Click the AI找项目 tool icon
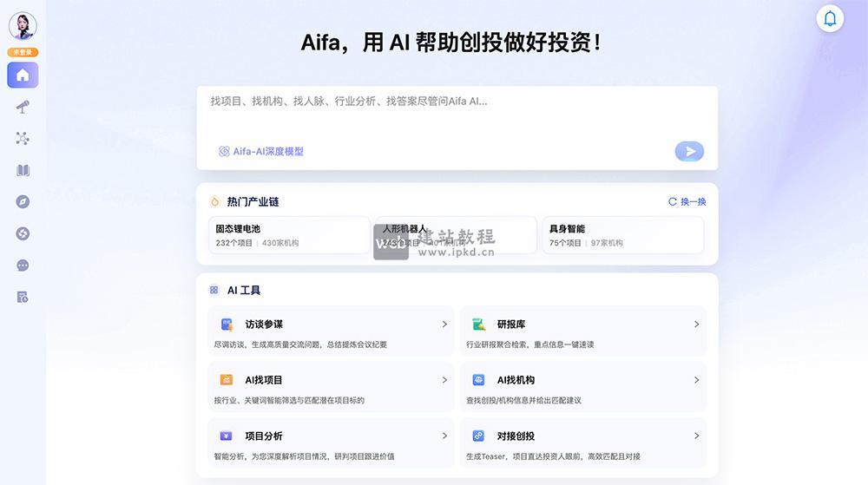This screenshot has height=485, width=868. coord(227,380)
